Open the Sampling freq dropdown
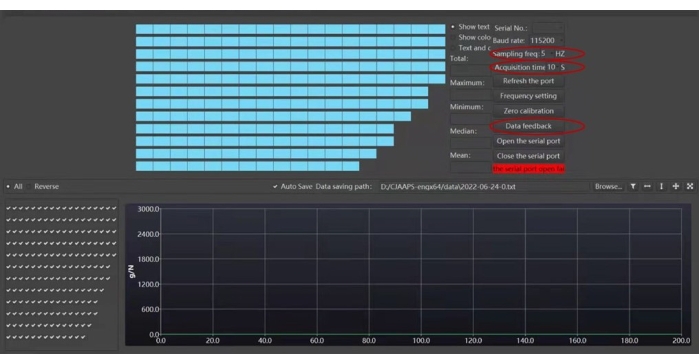The width and height of the screenshot is (699, 364). [x=546, y=54]
